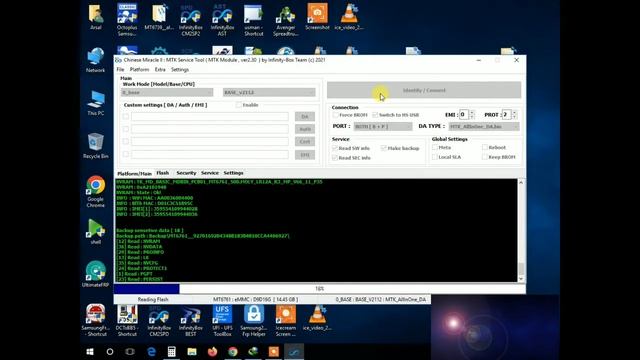
Task: Open File Explorer from the taskbar
Action: (x=192, y=351)
